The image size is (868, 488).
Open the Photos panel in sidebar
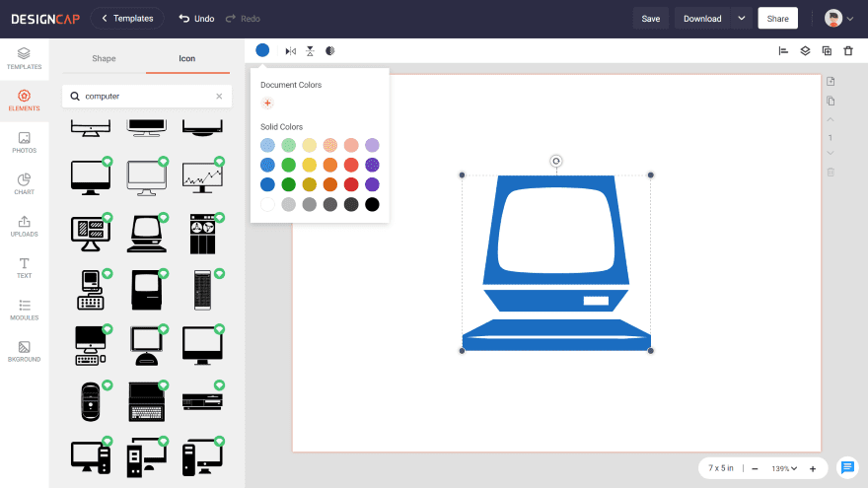[x=24, y=142]
